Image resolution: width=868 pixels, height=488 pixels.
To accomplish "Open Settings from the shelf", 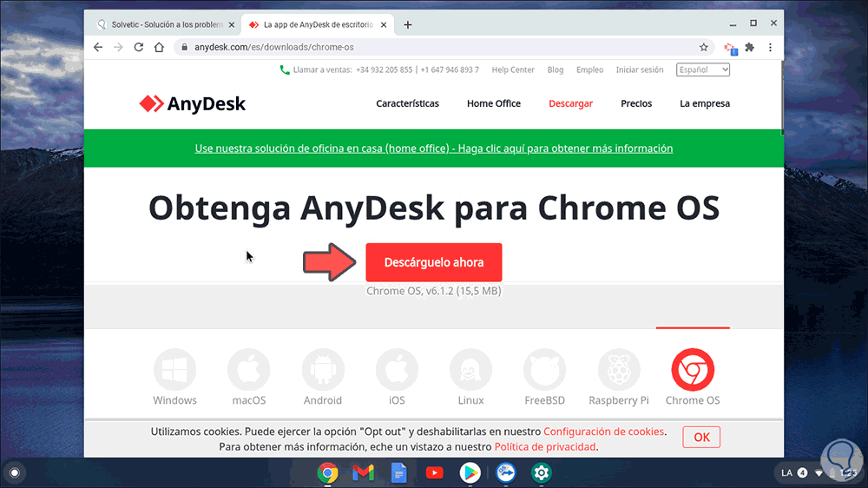I will 541,472.
